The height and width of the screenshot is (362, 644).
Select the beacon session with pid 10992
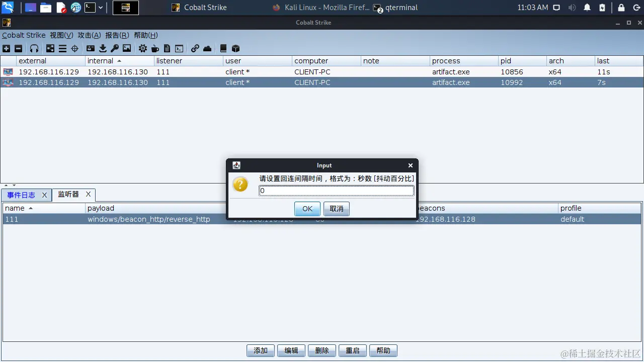[x=322, y=82]
